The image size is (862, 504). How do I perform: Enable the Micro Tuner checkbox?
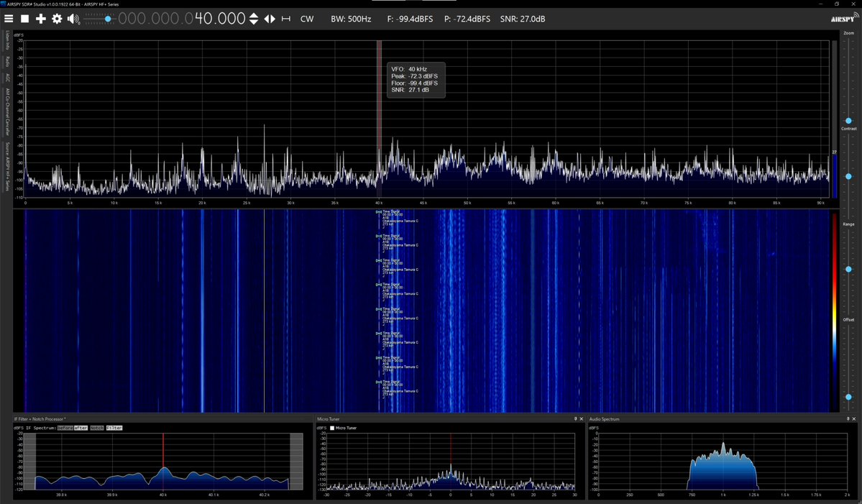(332, 428)
